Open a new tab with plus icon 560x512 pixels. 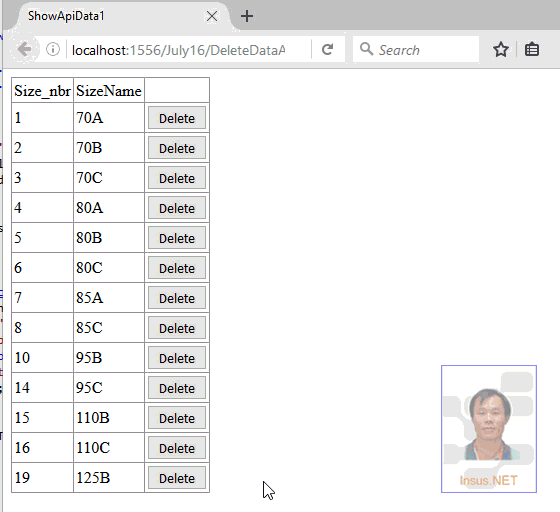[247, 16]
